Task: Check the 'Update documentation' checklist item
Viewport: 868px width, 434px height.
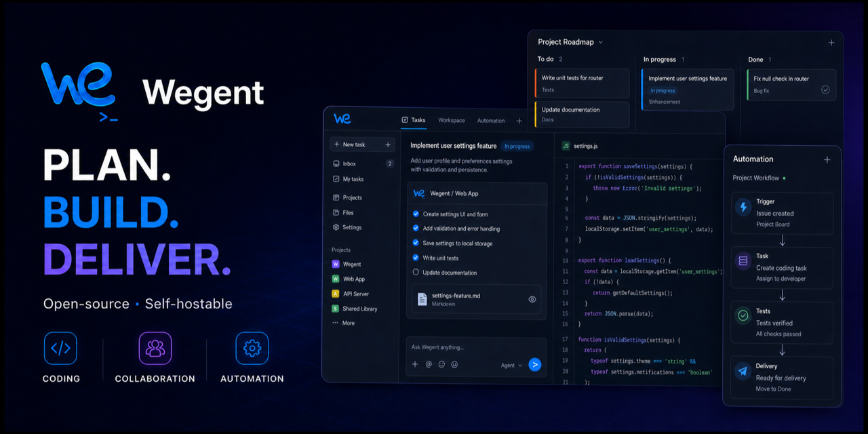Action: [416, 273]
